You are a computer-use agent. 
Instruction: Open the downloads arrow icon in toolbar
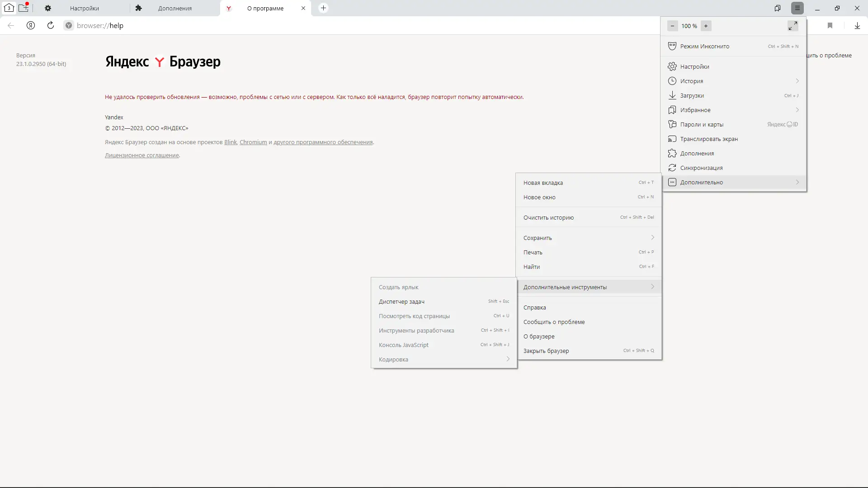tap(857, 26)
